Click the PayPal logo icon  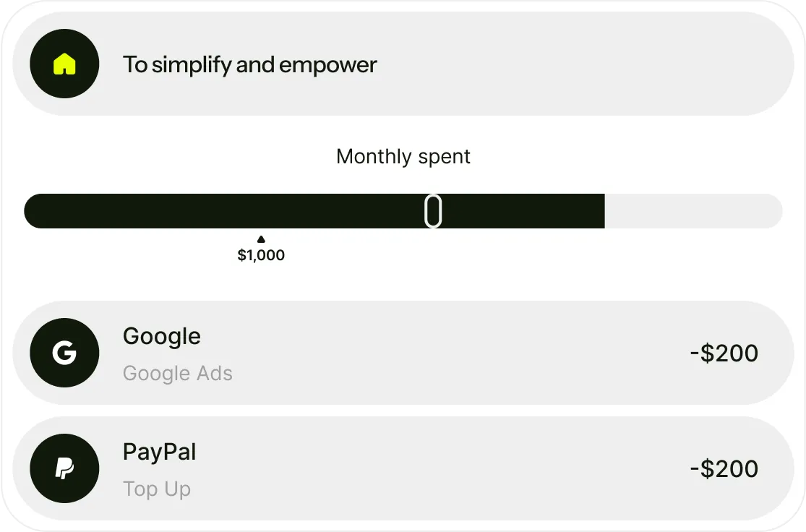point(64,468)
